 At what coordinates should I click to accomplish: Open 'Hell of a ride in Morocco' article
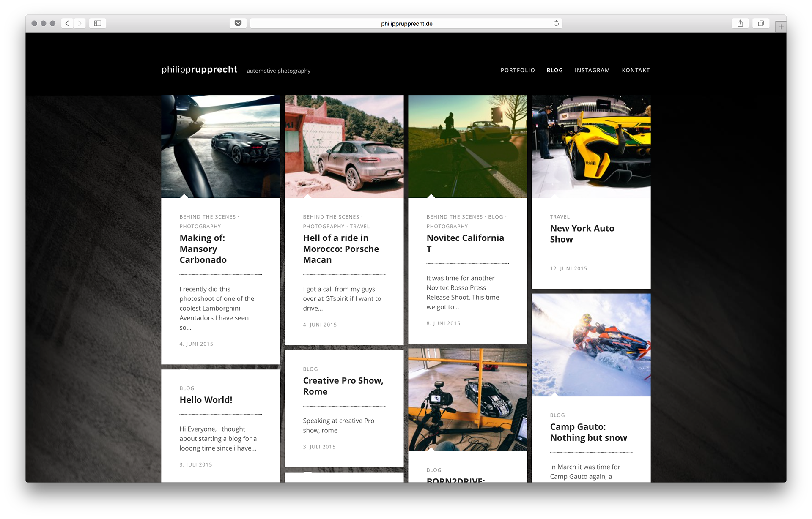tap(341, 249)
